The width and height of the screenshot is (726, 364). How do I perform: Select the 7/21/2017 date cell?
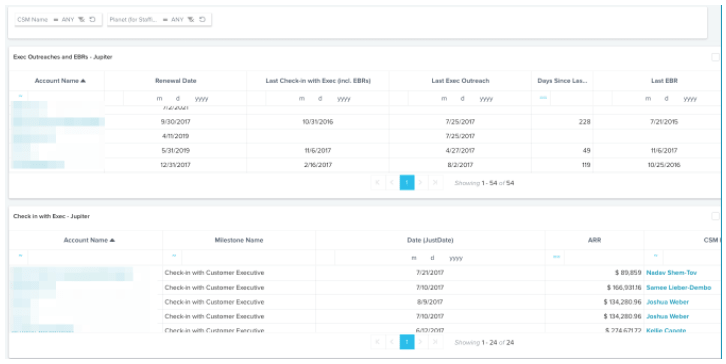pyautogui.click(x=430, y=273)
